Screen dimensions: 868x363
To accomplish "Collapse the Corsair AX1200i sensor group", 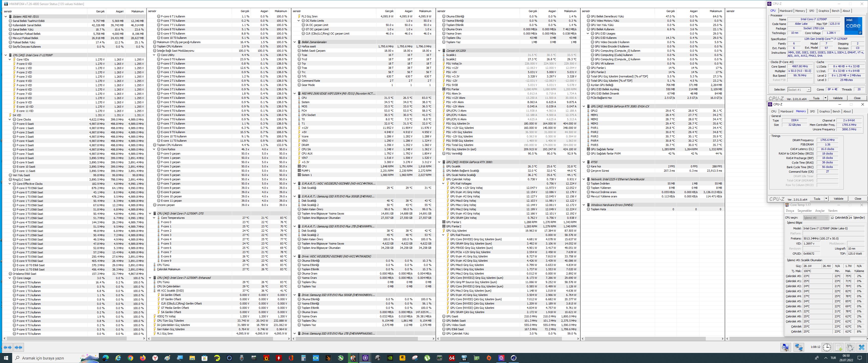I will pyautogui.click(x=439, y=50).
